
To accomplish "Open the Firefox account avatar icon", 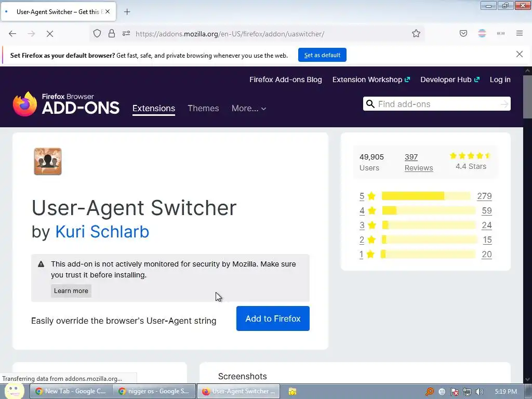I will 482,33.
